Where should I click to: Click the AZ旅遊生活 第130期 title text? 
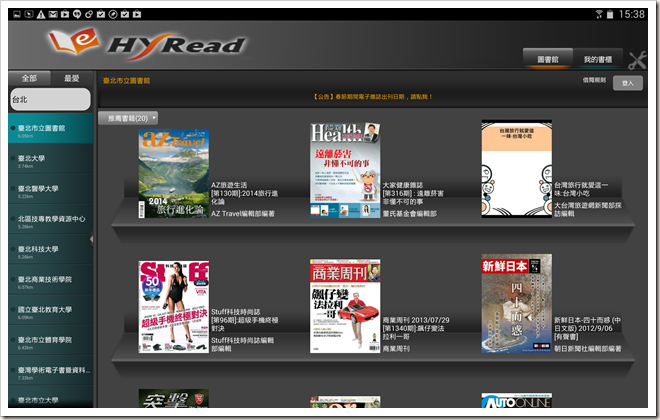coord(244,193)
